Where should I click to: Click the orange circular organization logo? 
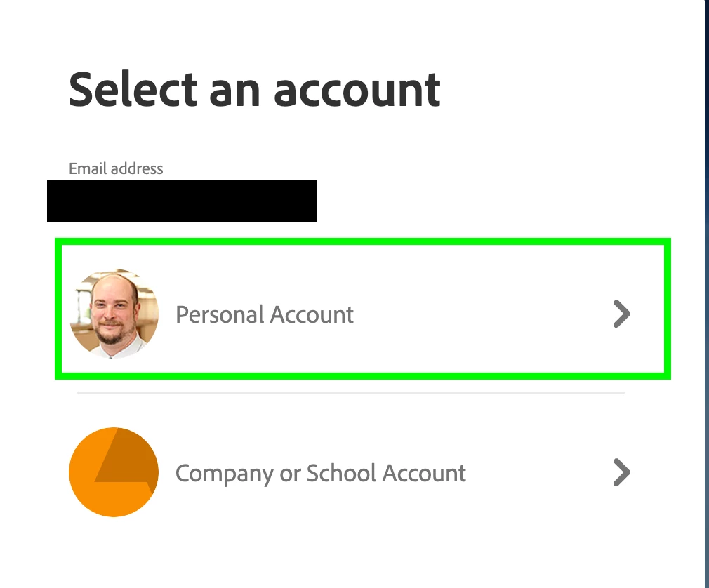[x=114, y=472]
